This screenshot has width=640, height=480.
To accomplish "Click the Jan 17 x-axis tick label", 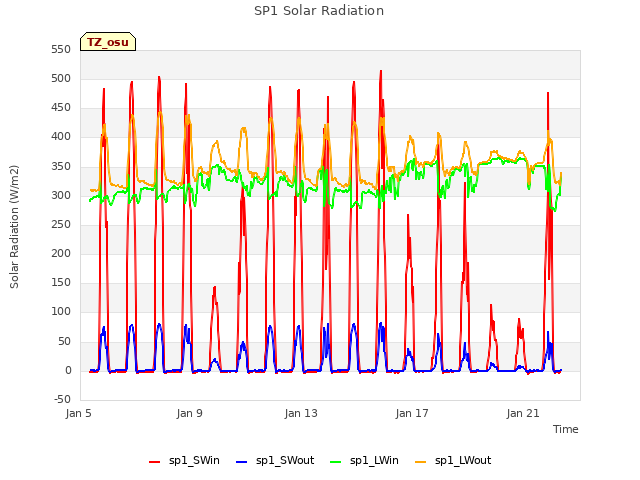I will (412, 413).
